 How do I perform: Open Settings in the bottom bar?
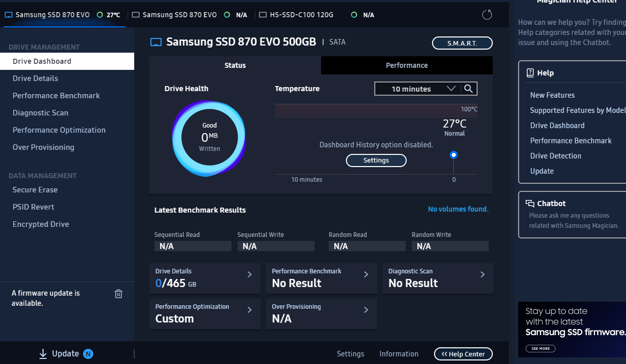pyautogui.click(x=350, y=354)
